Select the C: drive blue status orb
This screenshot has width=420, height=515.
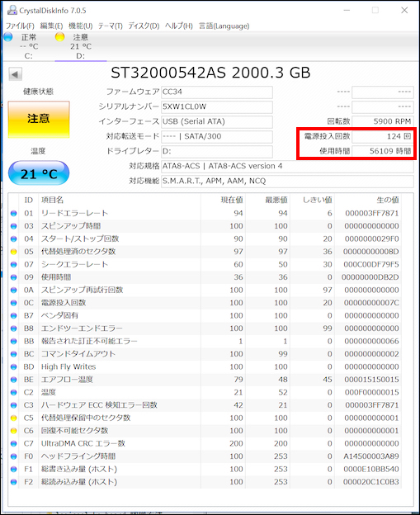8,37
